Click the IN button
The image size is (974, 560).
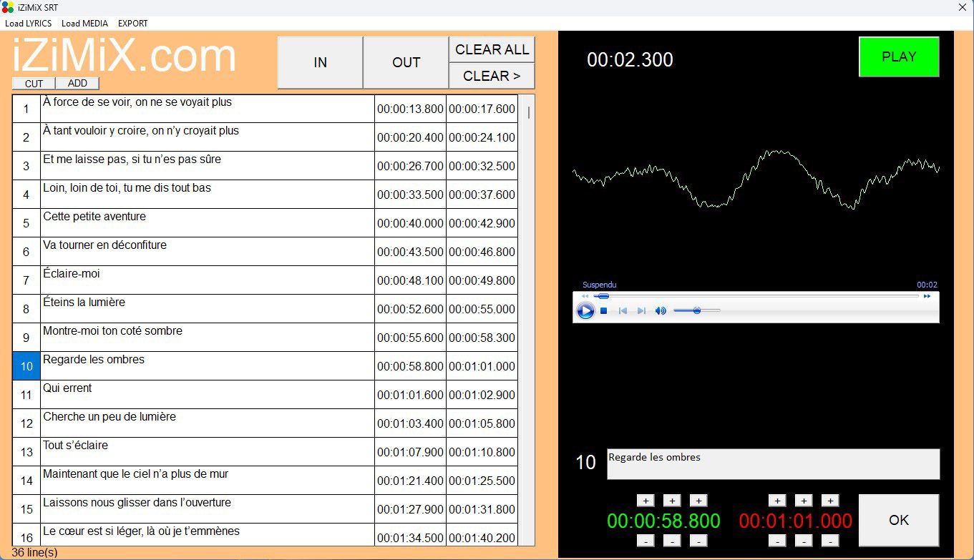click(x=320, y=62)
